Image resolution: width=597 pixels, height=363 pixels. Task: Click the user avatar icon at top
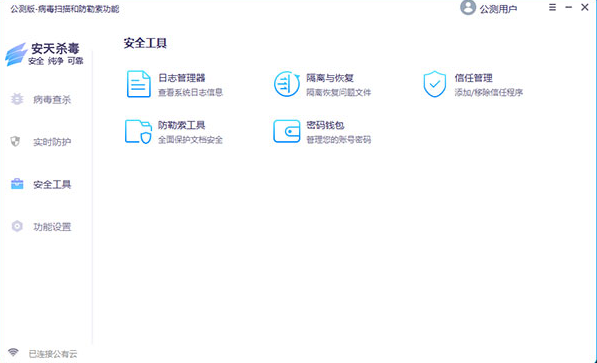point(468,8)
